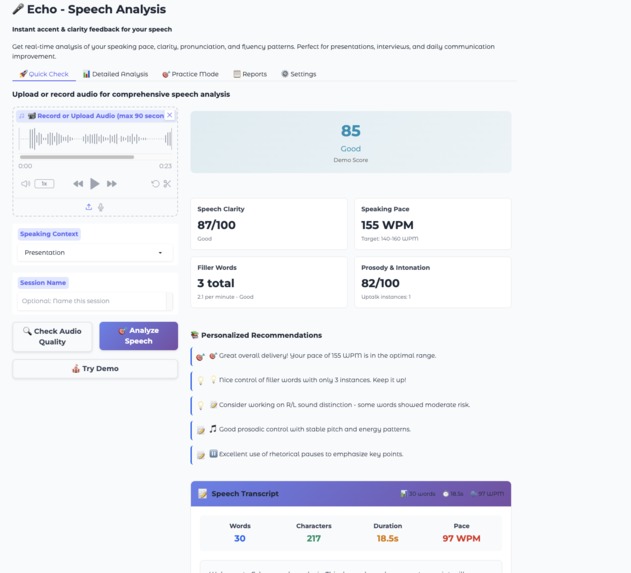The width and height of the screenshot is (631, 573).
Task: Fast-forward the audio clip
Action: [x=111, y=184]
